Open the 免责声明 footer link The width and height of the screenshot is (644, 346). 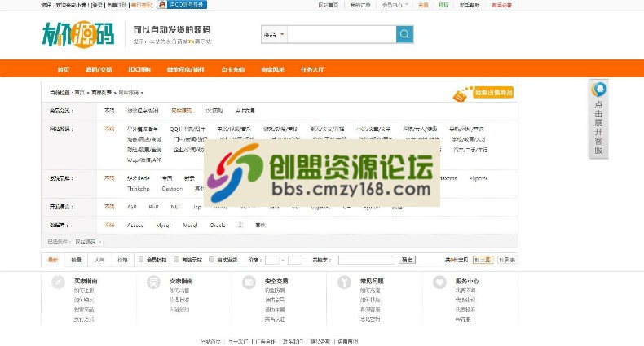(348, 341)
